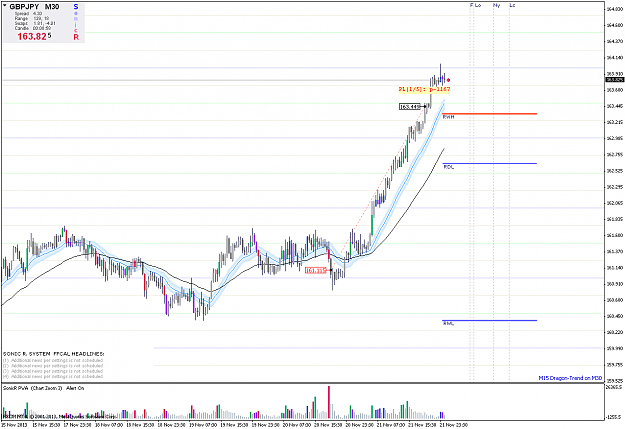Click the 15 Nov 2013 time axis label
625x429 pixels.
tap(14, 425)
